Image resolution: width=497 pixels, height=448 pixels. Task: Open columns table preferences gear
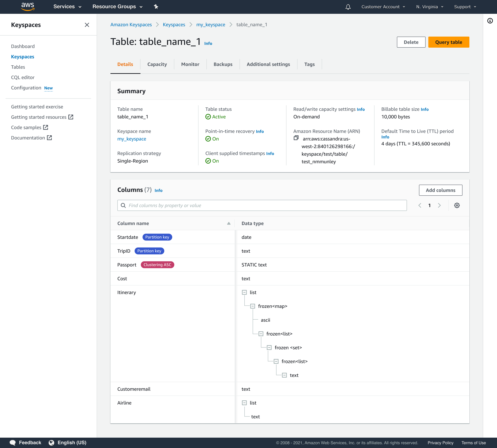pyautogui.click(x=457, y=205)
